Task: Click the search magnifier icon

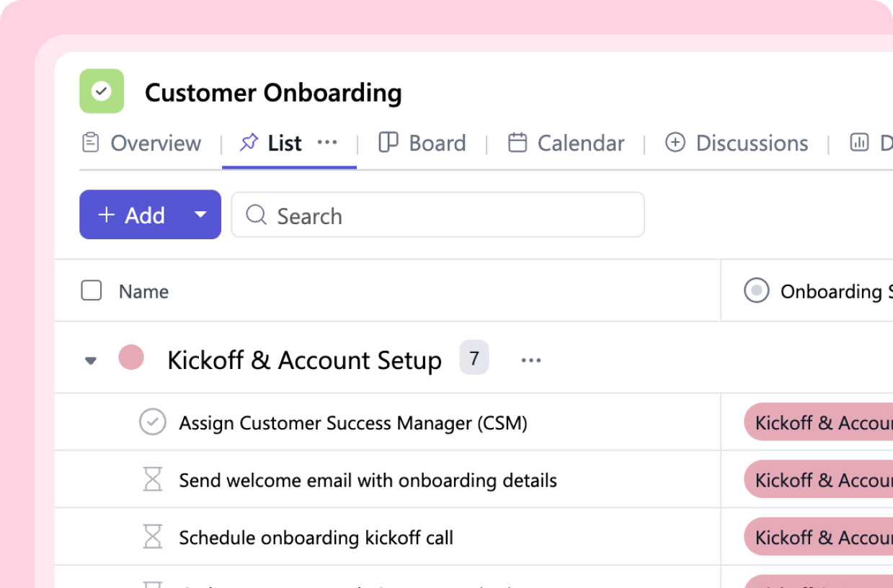Action: tap(256, 215)
